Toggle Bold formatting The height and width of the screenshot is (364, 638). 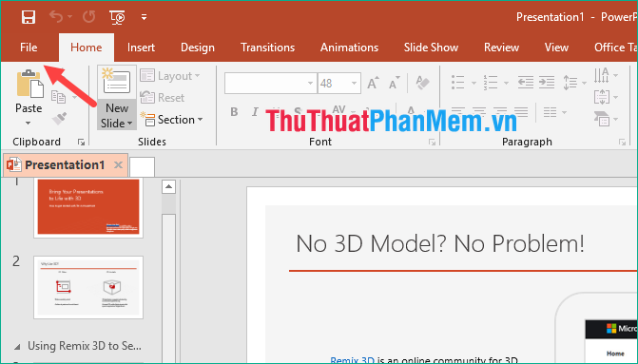coord(234,112)
